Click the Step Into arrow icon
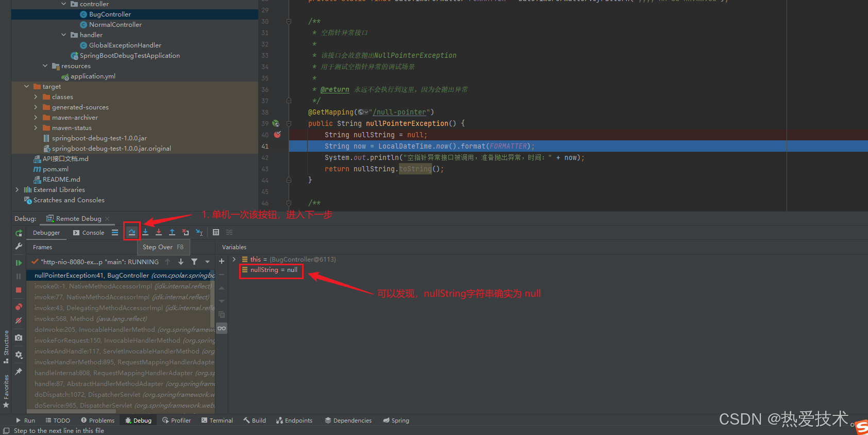Viewport: 868px width, 435px height. pyautogui.click(x=145, y=232)
